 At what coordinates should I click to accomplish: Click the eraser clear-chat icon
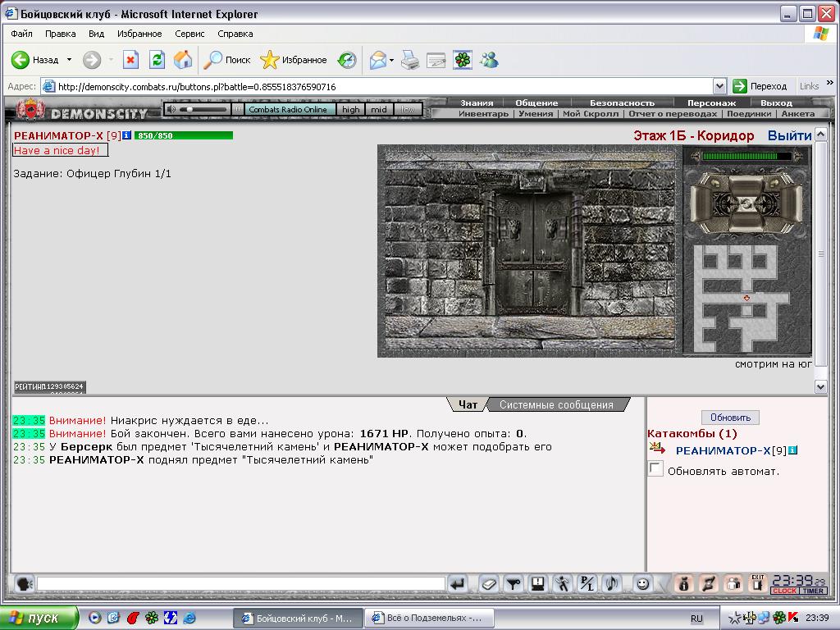pyautogui.click(x=488, y=583)
